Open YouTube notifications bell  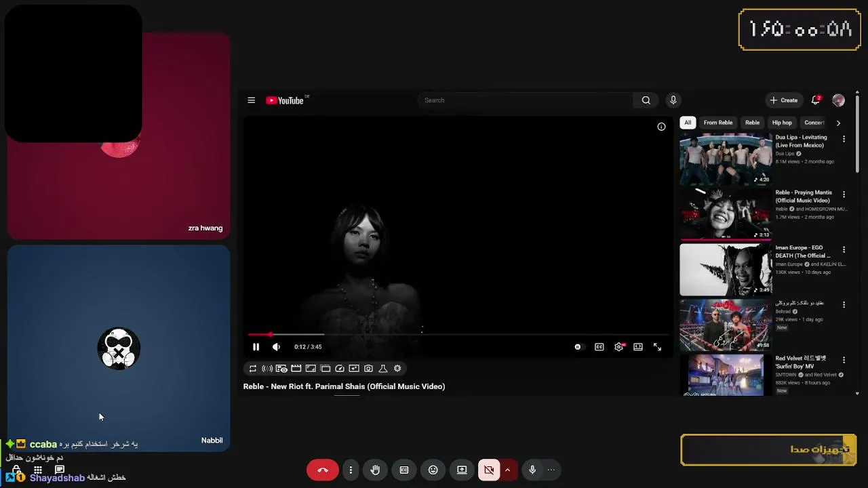coord(816,100)
